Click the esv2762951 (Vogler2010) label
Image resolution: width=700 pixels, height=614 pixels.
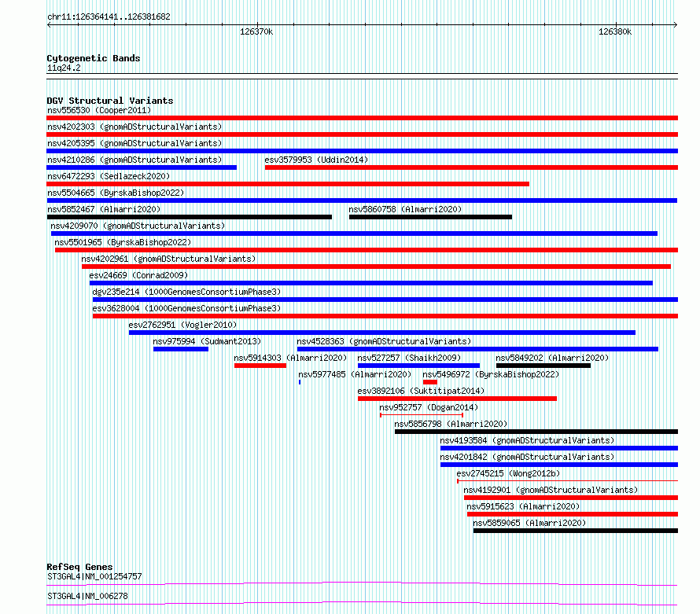(x=182, y=325)
